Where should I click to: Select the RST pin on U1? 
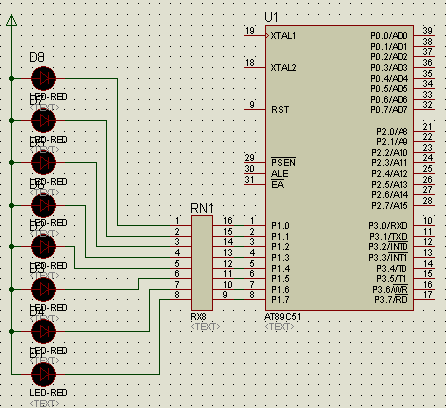280,110
